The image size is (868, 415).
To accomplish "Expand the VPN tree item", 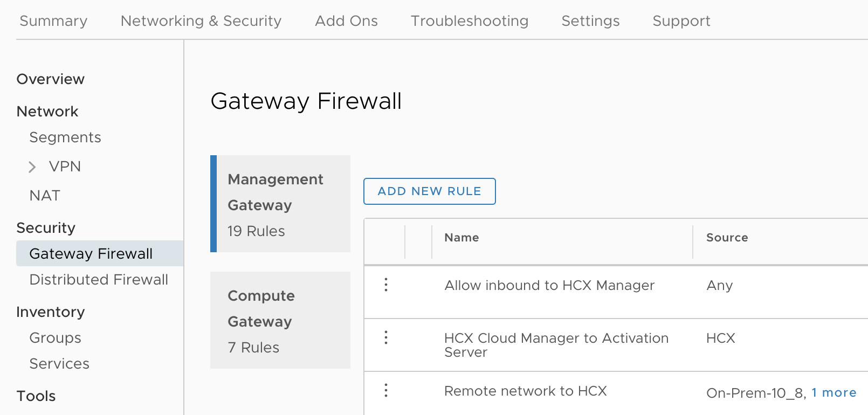I will coord(32,167).
